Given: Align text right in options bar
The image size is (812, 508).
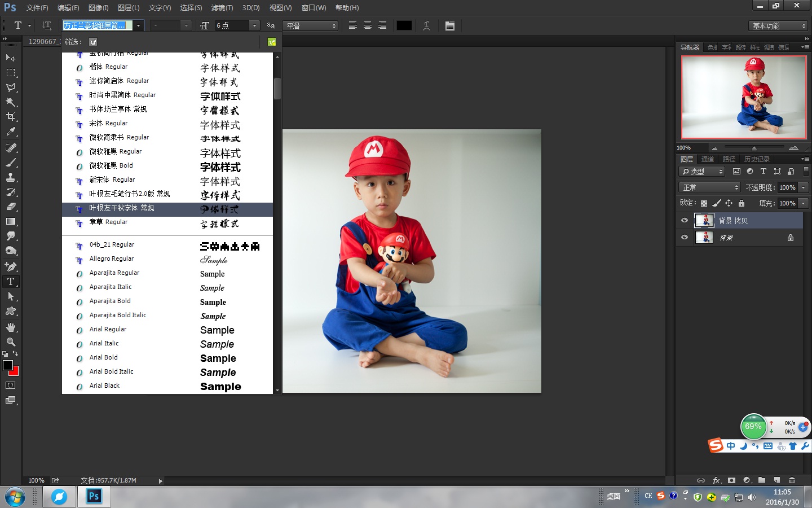Looking at the screenshot, I should tap(382, 25).
